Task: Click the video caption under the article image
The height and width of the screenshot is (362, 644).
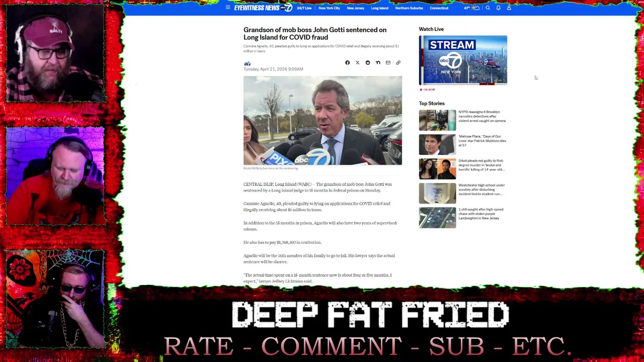Action: point(271,168)
